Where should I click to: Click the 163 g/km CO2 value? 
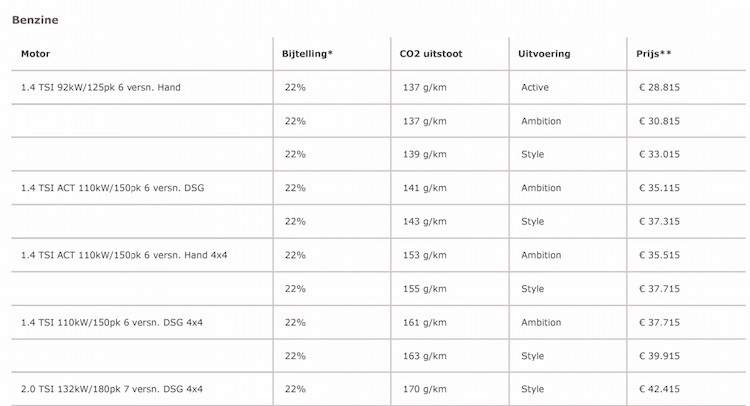pyautogui.click(x=423, y=355)
